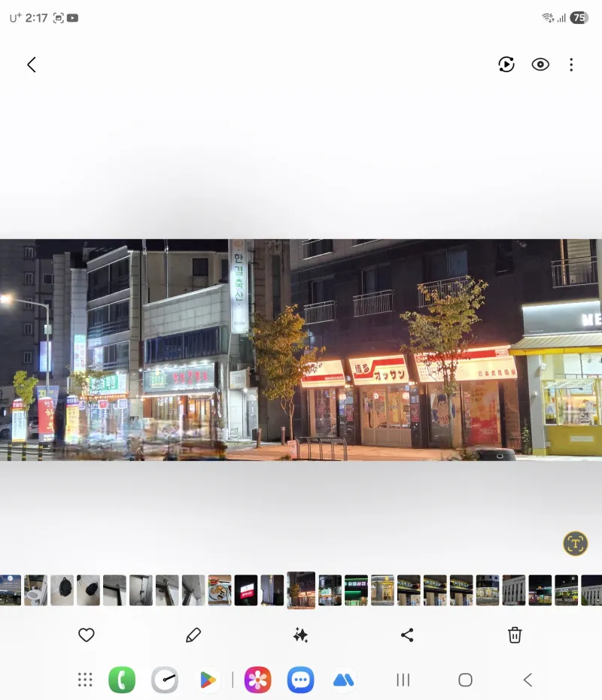Toggle the eye details view icon

pos(540,65)
